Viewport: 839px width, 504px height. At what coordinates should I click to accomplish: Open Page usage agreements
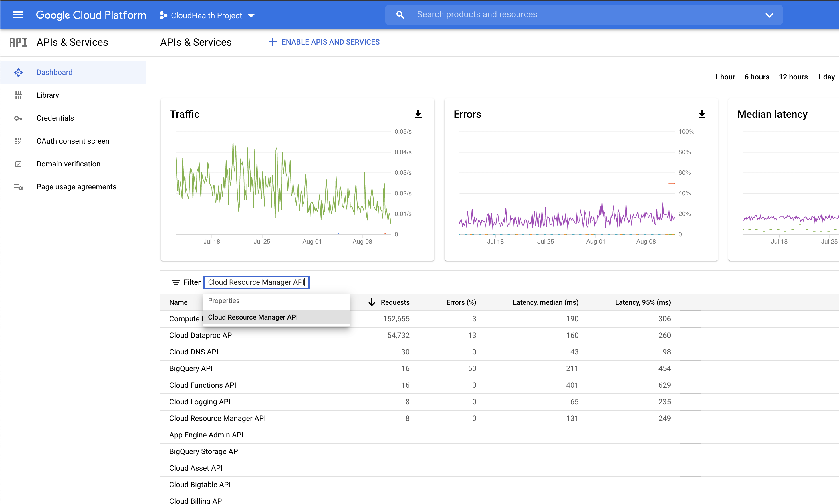coord(76,186)
